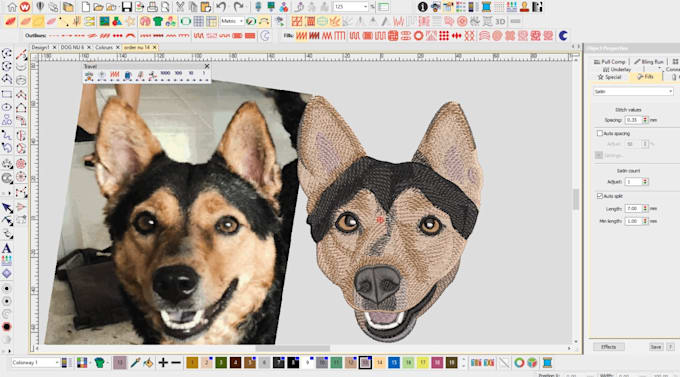The height and width of the screenshot is (377, 680).
Task: Click the Save floppy disk icon
Action: [127, 7]
